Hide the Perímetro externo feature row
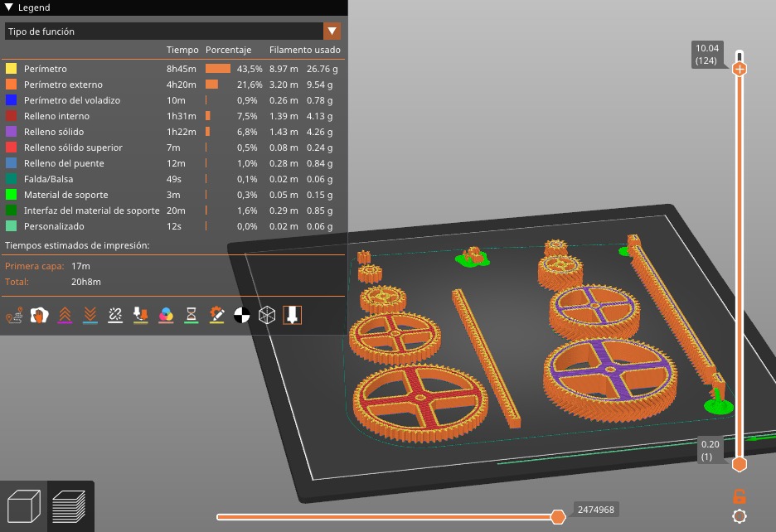Screen dimensions: 776x532 tap(63, 85)
